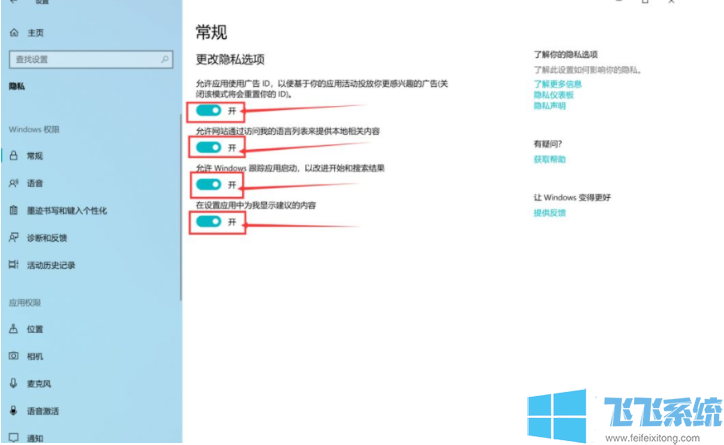
Task: Click the camera icon beside 相机
Action: click(14, 356)
